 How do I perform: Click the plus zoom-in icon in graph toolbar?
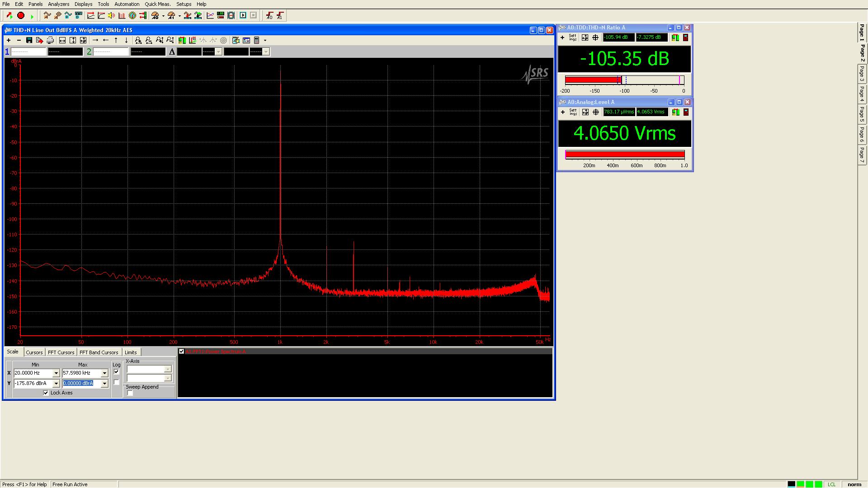click(9, 40)
